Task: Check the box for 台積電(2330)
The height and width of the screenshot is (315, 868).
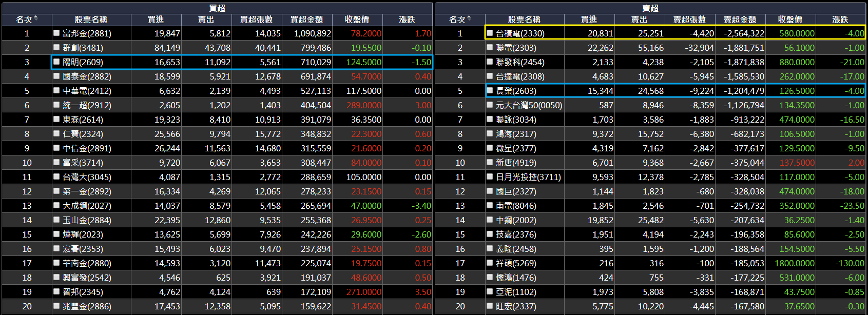Action: pos(490,33)
